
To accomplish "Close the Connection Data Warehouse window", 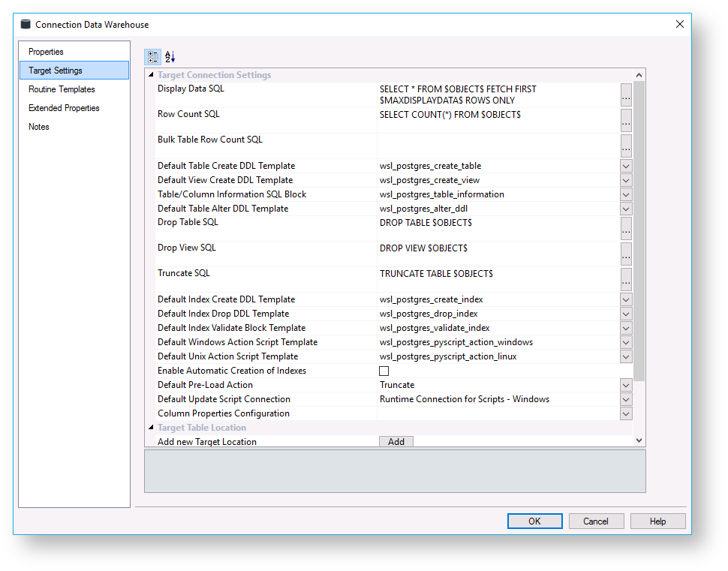I will [x=680, y=24].
